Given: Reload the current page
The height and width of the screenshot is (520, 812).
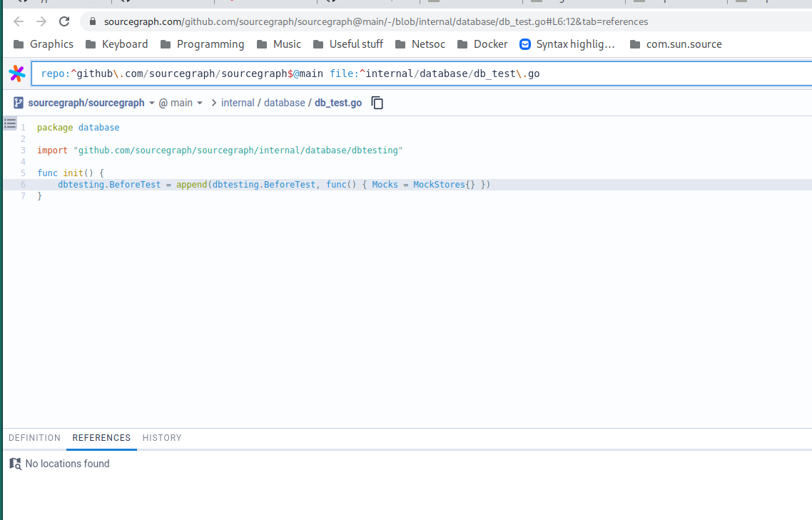Looking at the screenshot, I should pyautogui.click(x=64, y=21).
